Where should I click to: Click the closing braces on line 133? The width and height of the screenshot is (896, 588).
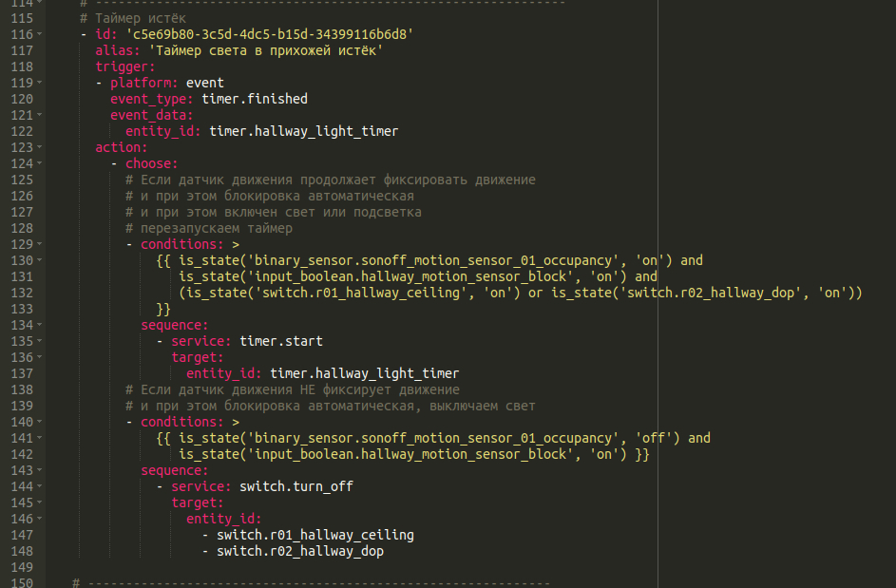tap(163, 309)
